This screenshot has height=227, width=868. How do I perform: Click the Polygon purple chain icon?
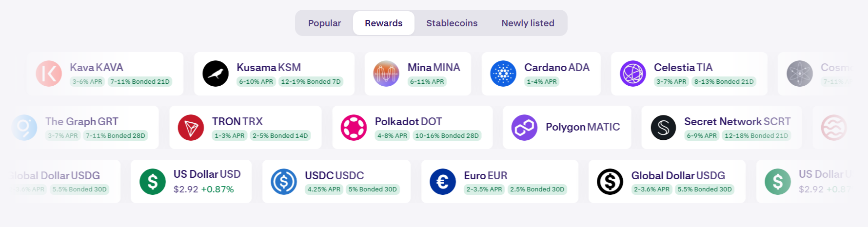tap(524, 128)
